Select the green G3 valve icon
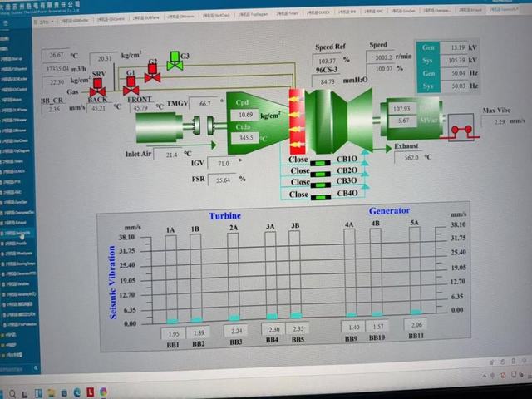532x399 pixels. click(175, 62)
